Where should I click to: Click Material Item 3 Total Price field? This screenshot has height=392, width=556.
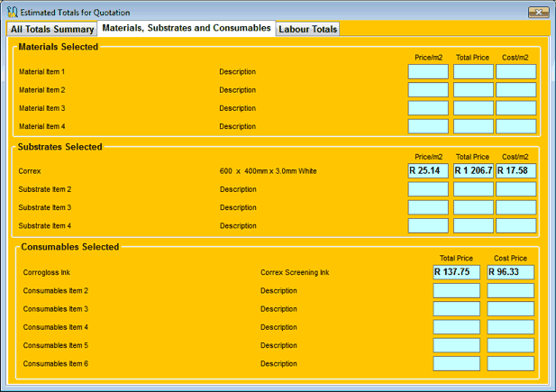[473, 108]
